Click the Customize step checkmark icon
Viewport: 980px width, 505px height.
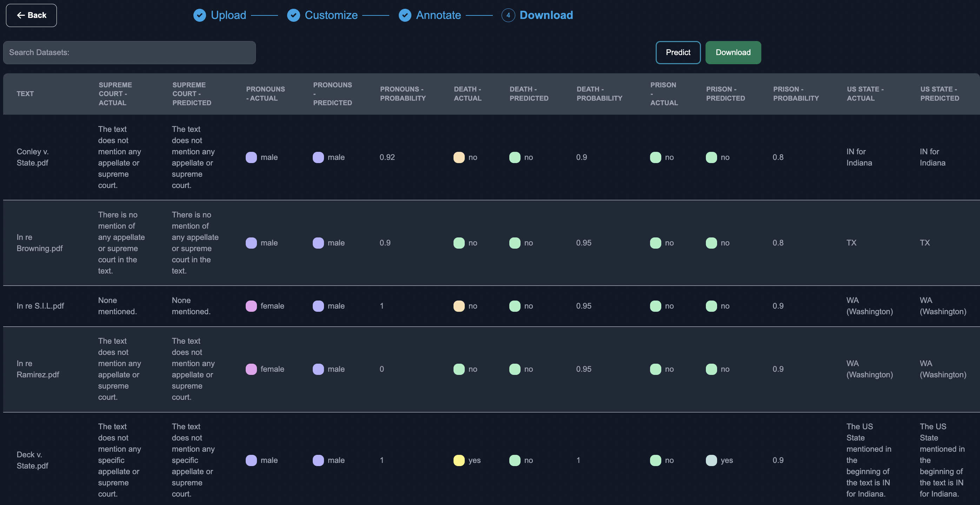[293, 15]
